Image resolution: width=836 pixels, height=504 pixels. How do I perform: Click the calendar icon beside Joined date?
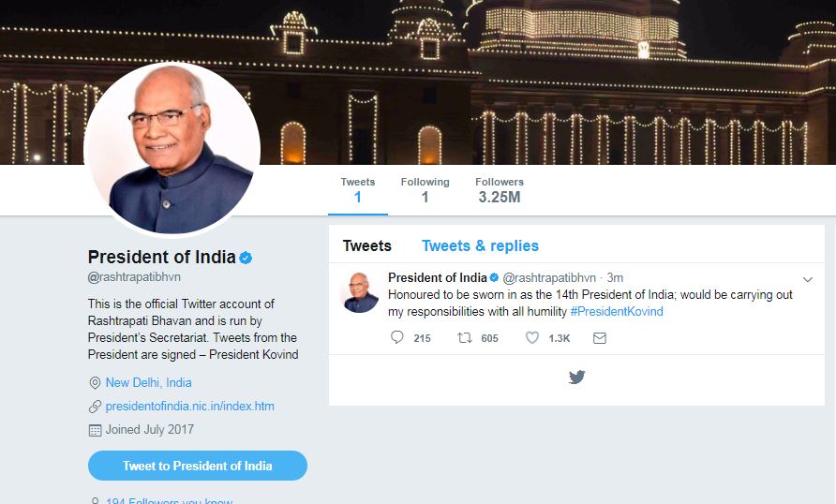(x=95, y=430)
